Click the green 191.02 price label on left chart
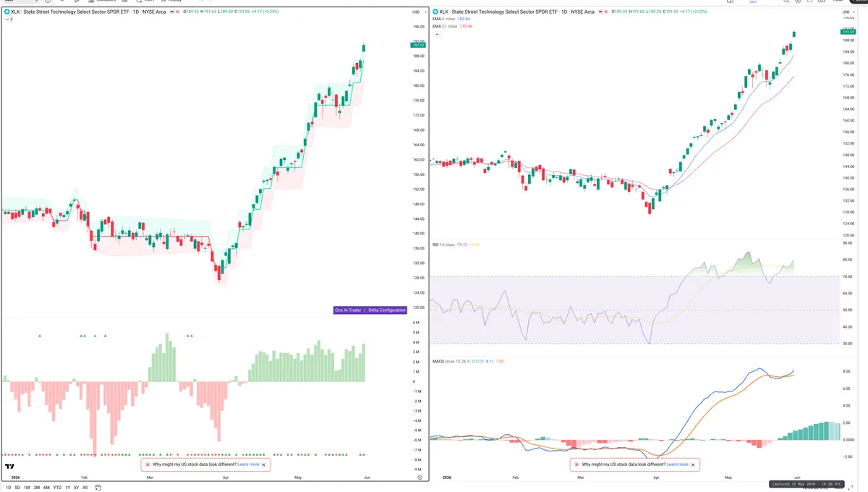 [417, 46]
